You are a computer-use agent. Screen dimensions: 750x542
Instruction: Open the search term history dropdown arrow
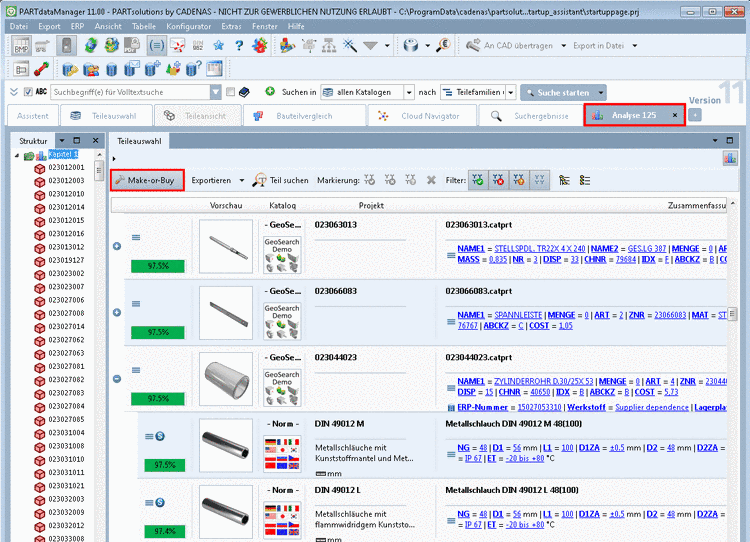point(216,92)
